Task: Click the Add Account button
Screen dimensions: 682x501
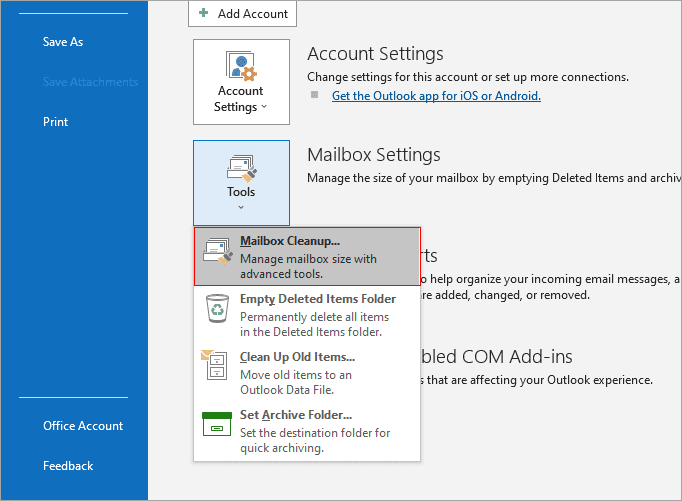Action: (242, 13)
